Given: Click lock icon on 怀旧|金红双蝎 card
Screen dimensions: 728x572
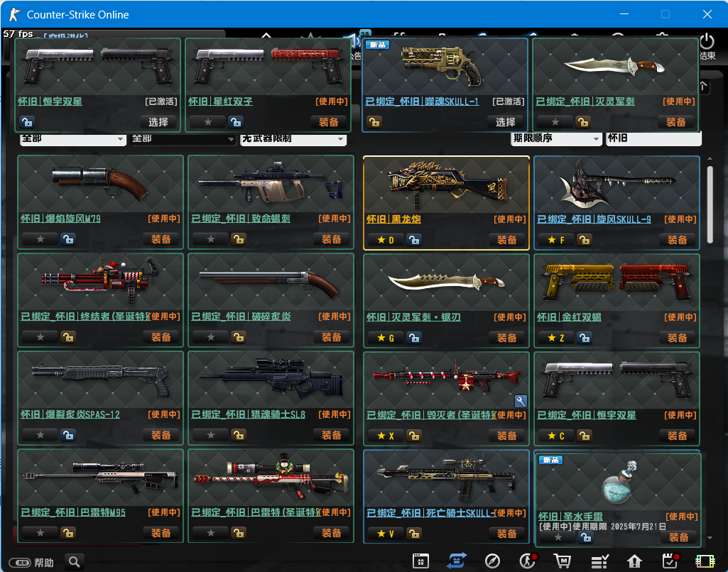Looking at the screenshot, I should pyautogui.click(x=585, y=338).
